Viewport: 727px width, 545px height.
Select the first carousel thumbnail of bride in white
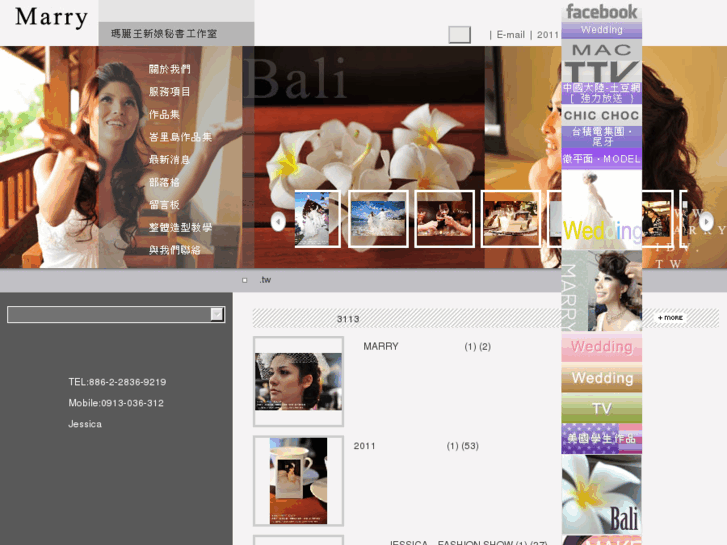point(318,218)
